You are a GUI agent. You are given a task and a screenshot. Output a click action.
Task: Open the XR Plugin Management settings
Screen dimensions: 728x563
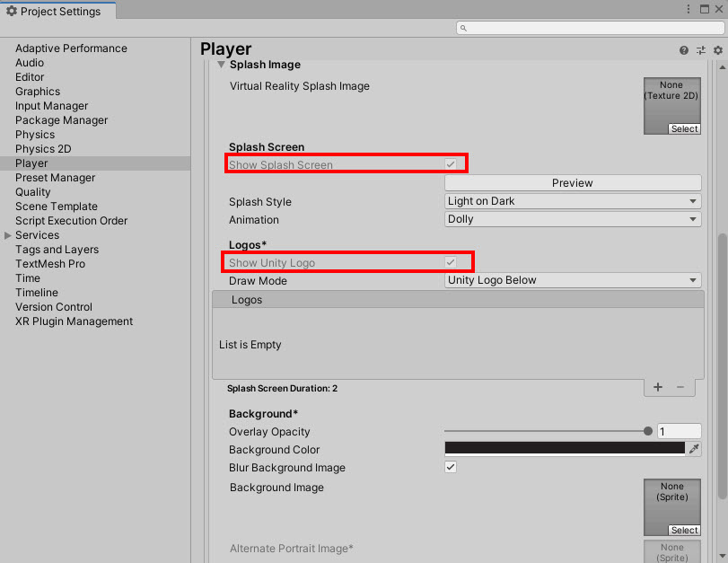(x=74, y=321)
